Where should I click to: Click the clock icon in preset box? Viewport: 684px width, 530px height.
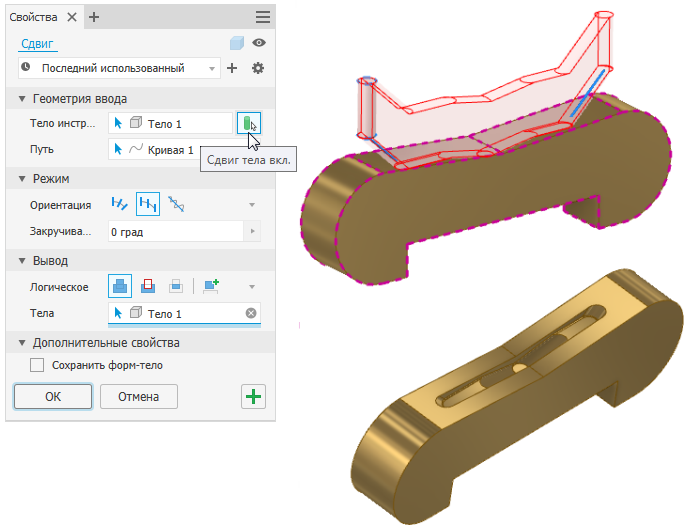(x=26, y=67)
